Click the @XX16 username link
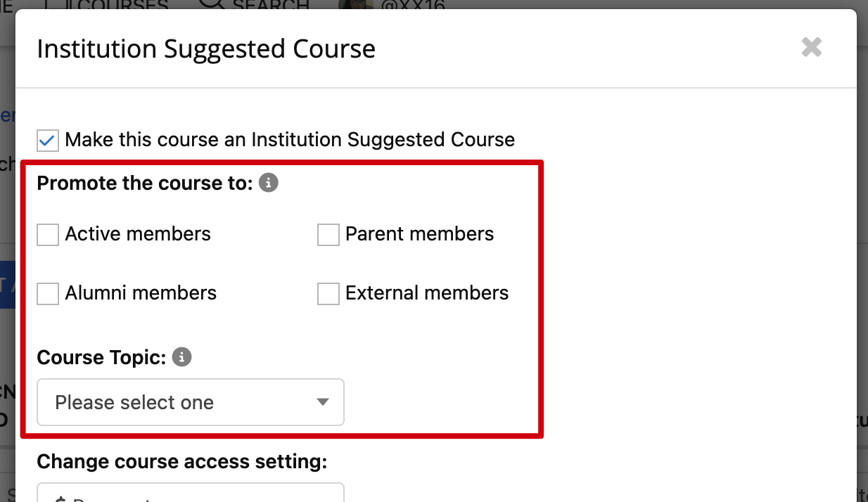 coord(414,5)
